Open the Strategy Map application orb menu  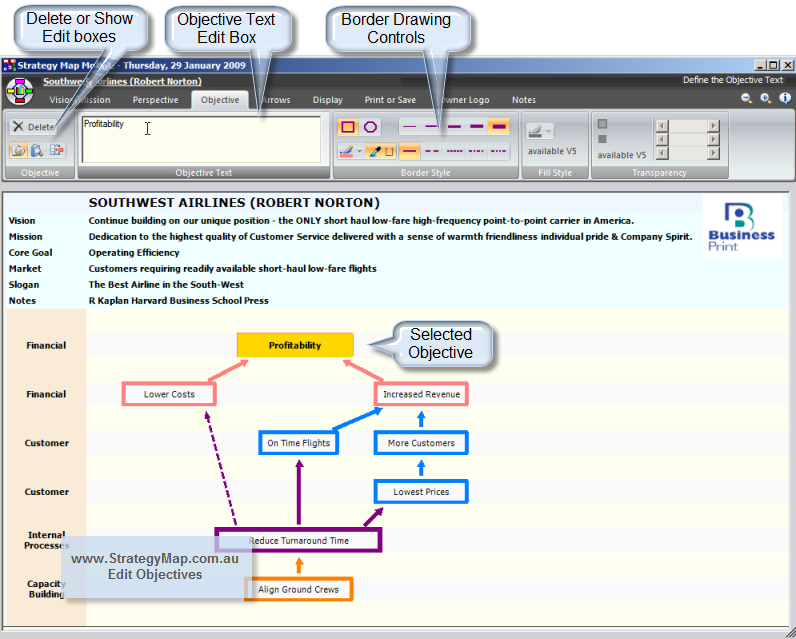(x=19, y=91)
